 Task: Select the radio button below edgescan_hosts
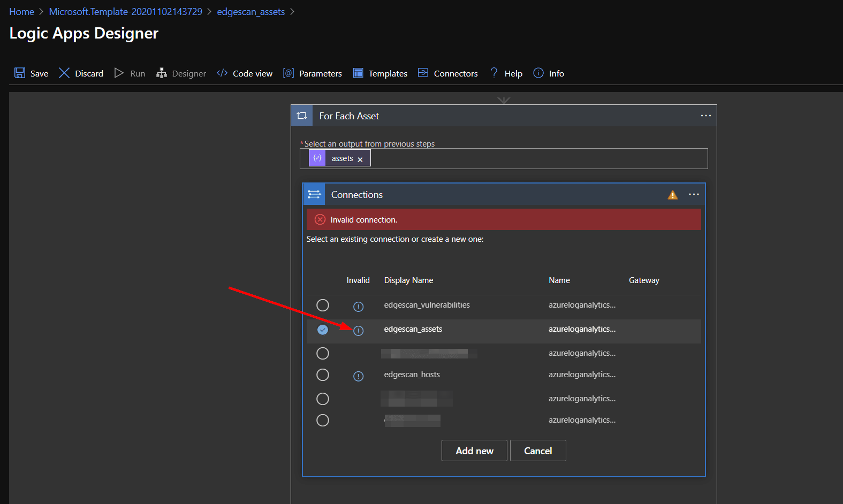click(323, 399)
